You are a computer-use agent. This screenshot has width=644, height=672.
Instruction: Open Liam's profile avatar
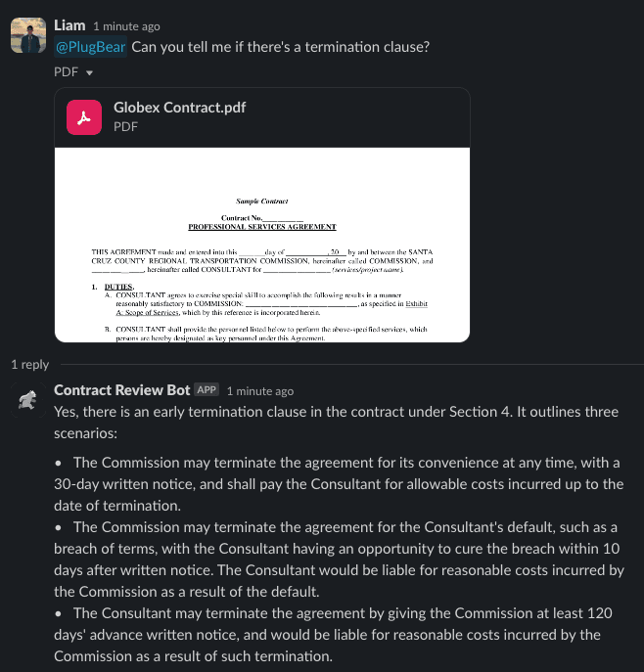click(28, 35)
